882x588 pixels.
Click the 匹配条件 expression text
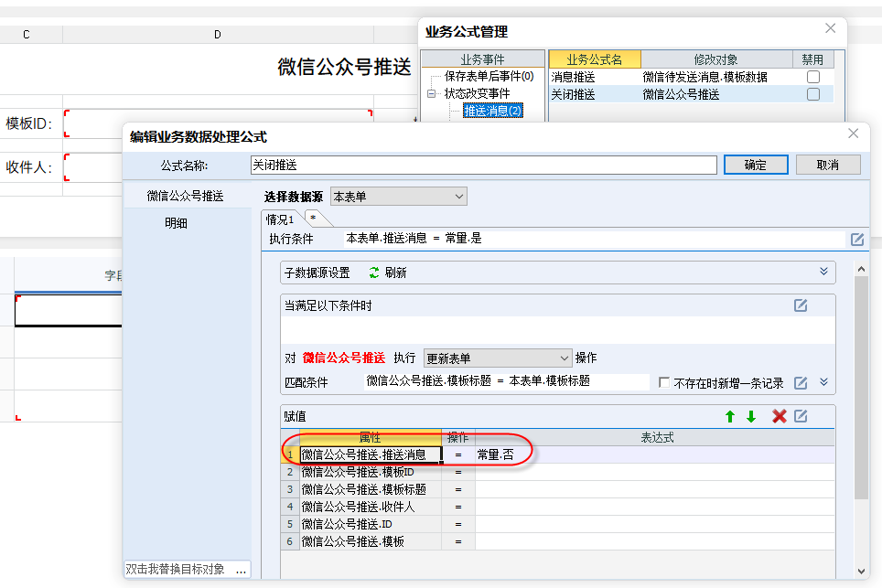(x=479, y=381)
